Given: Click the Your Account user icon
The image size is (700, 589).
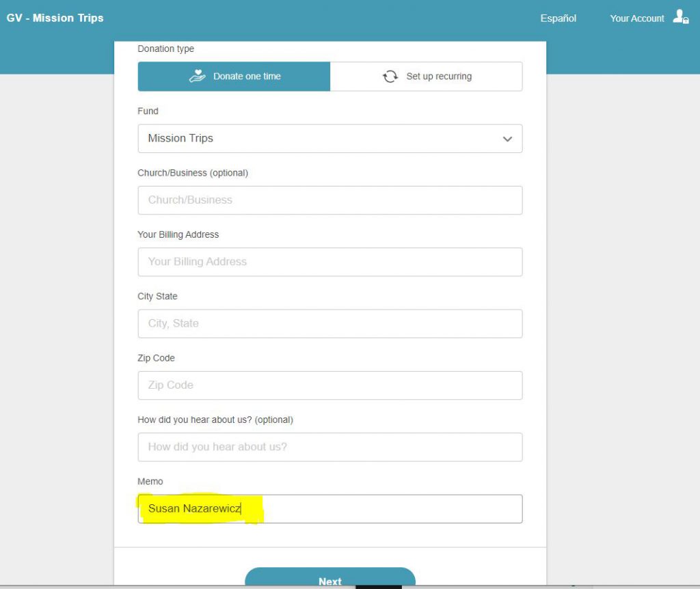Looking at the screenshot, I should pos(681,17).
